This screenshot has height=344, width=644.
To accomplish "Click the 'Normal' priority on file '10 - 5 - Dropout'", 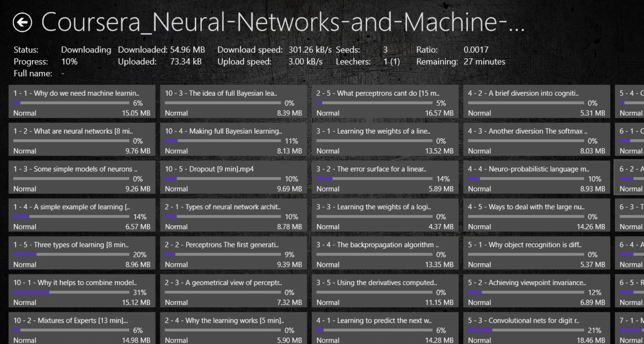I will [176, 189].
